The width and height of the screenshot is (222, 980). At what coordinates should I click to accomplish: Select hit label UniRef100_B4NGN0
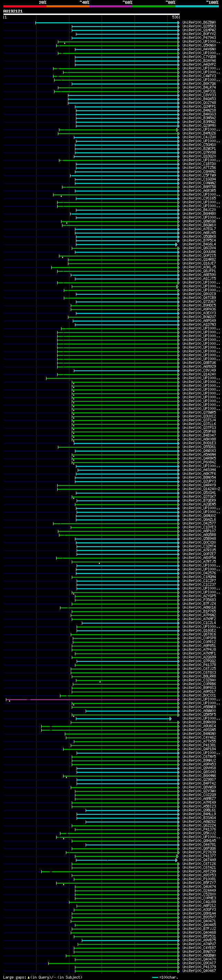point(199,734)
